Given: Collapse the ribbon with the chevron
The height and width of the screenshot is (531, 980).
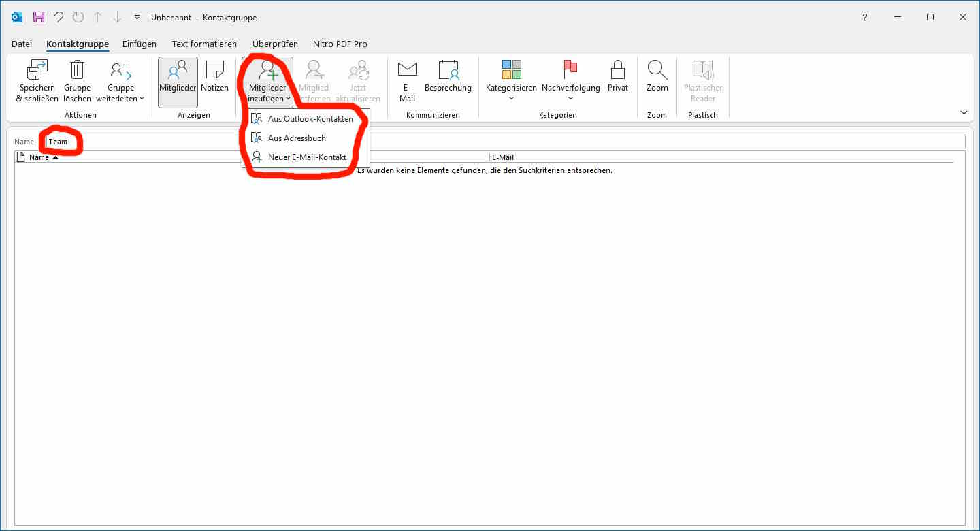Looking at the screenshot, I should pos(964,112).
